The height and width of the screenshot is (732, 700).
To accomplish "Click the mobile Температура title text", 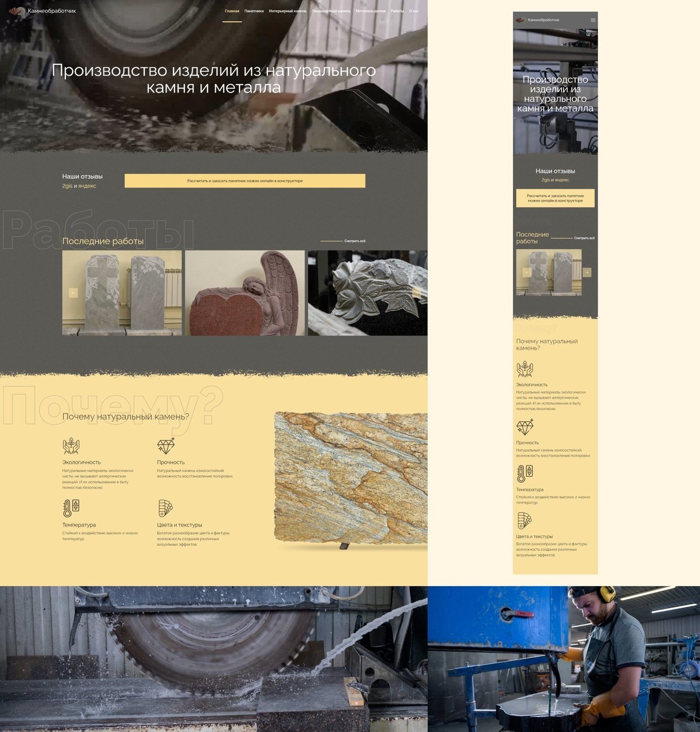I will click(530, 490).
